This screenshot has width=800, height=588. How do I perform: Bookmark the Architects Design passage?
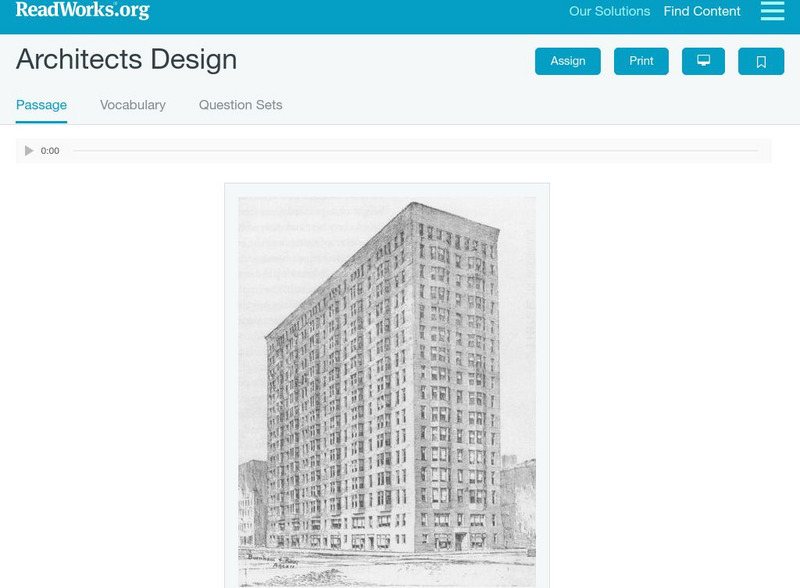pyautogui.click(x=761, y=60)
